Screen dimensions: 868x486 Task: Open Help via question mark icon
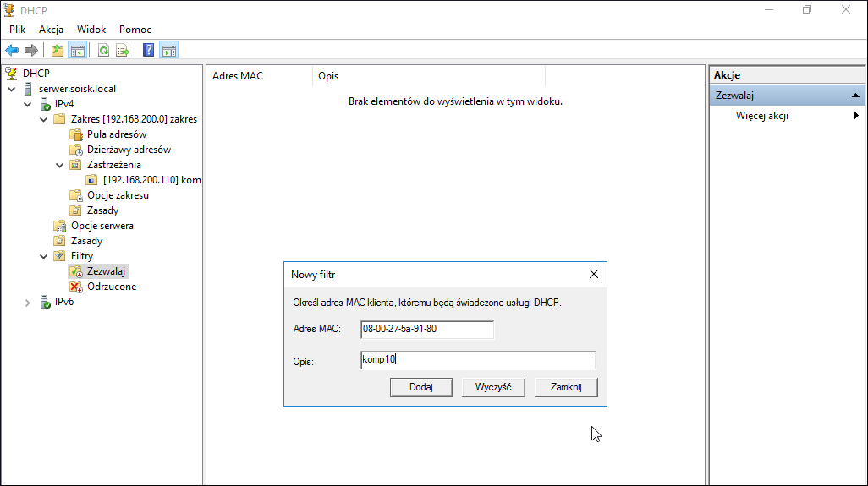point(148,51)
